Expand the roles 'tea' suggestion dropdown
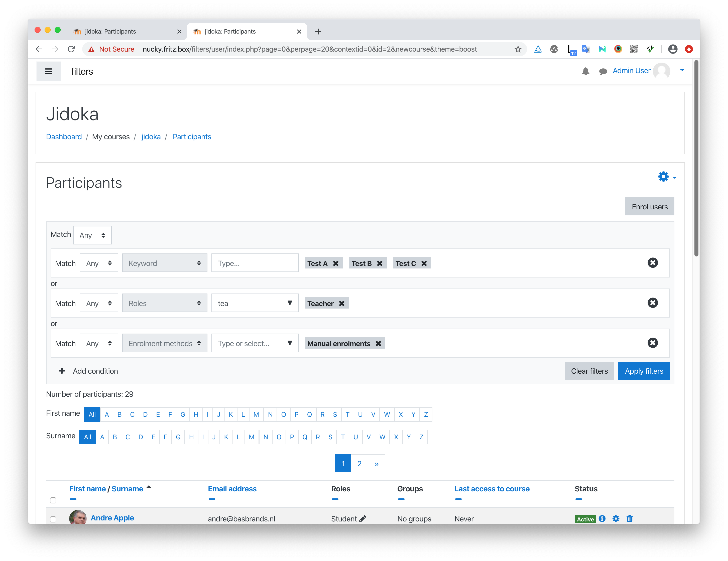This screenshot has height=561, width=728. click(x=290, y=303)
